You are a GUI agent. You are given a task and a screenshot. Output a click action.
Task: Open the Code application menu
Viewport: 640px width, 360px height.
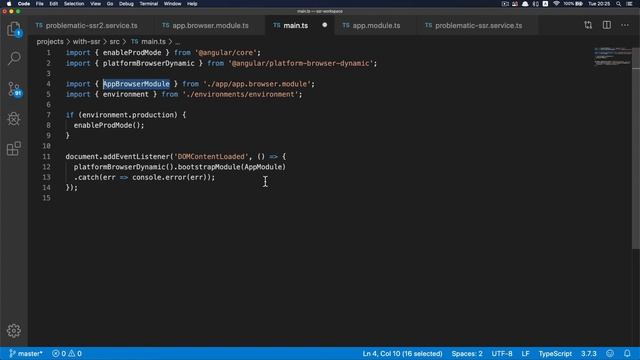point(24,4)
